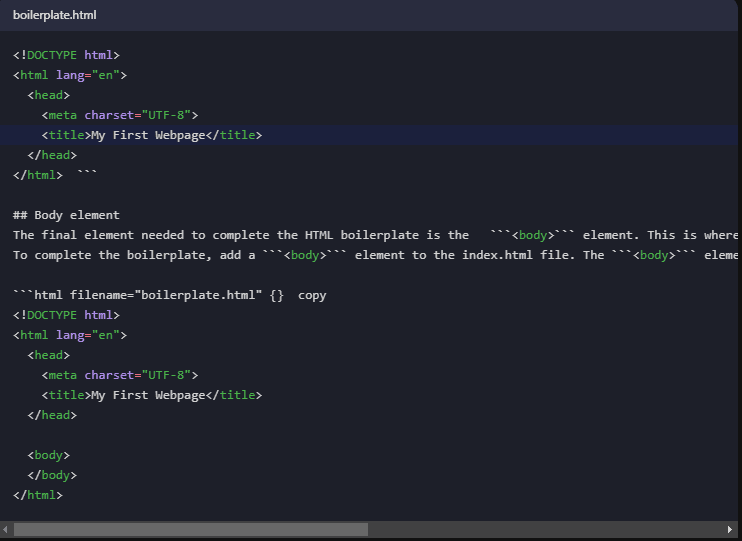Click the left scrollbar arrow
The width and height of the screenshot is (742, 541).
point(5,529)
